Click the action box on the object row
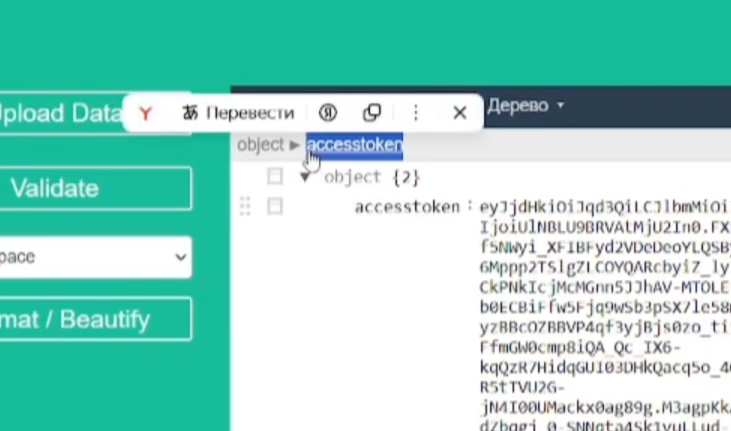The image size is (731, 431). click(x=275, y=177)
